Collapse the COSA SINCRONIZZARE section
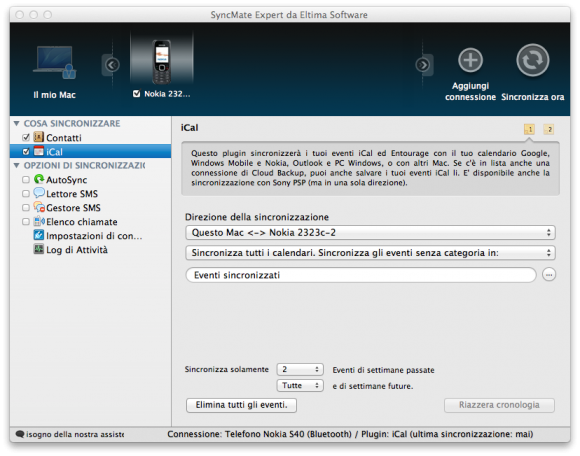Viewport: 580px width, 456px height. tap(17, 123)
